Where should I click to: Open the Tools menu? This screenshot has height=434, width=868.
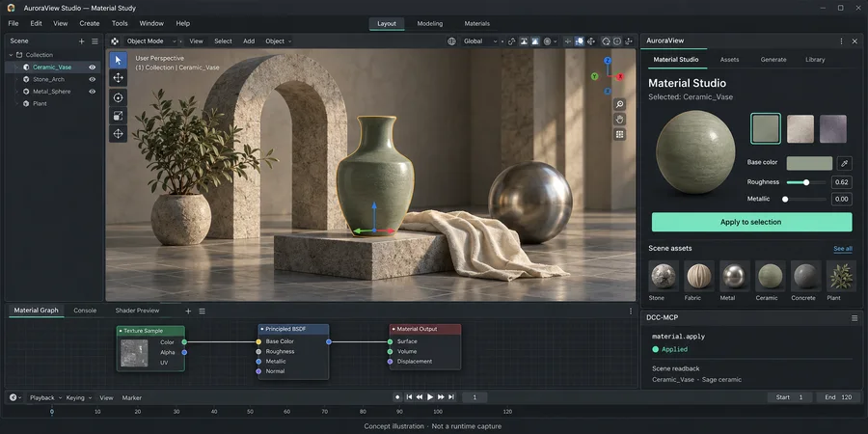coord(120,23)
